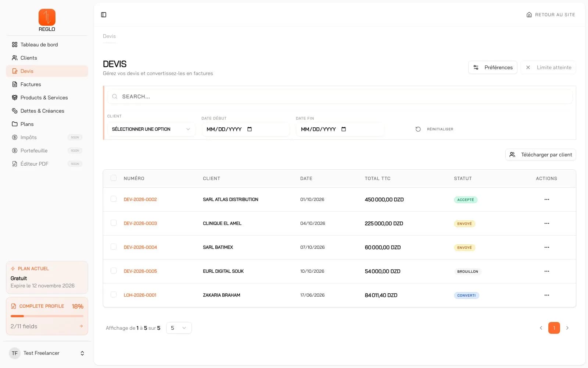The height and width of the screenshot is (368, 588).
Task: Go to next page arrow
Action: tap(567, 328)
